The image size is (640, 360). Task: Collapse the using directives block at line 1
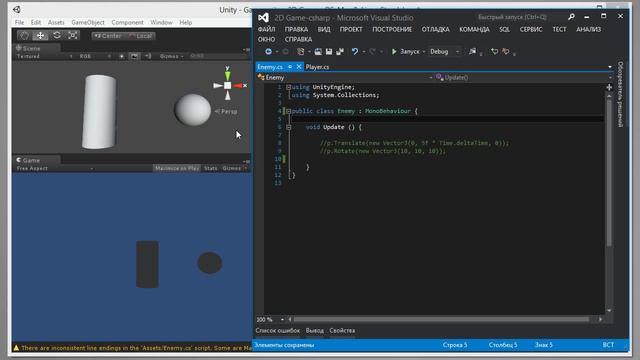[289, 87]
